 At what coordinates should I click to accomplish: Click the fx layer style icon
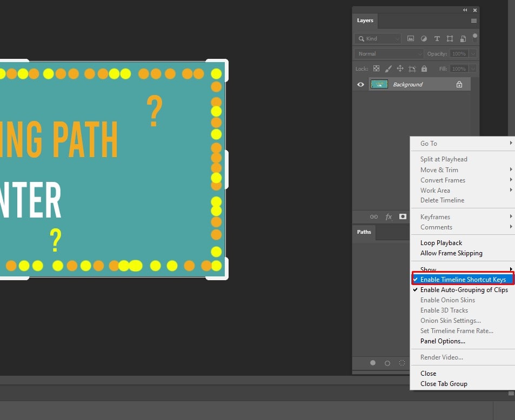[x=389, y=216]
